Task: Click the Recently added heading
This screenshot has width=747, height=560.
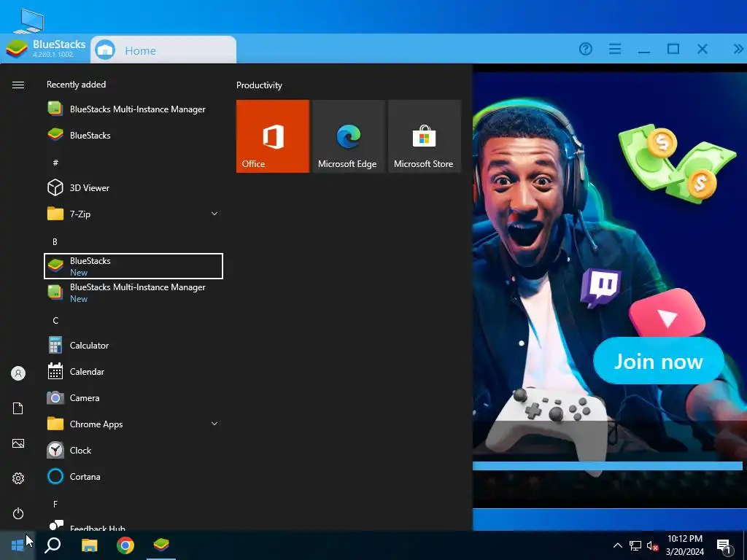Action: pos(76,85)
